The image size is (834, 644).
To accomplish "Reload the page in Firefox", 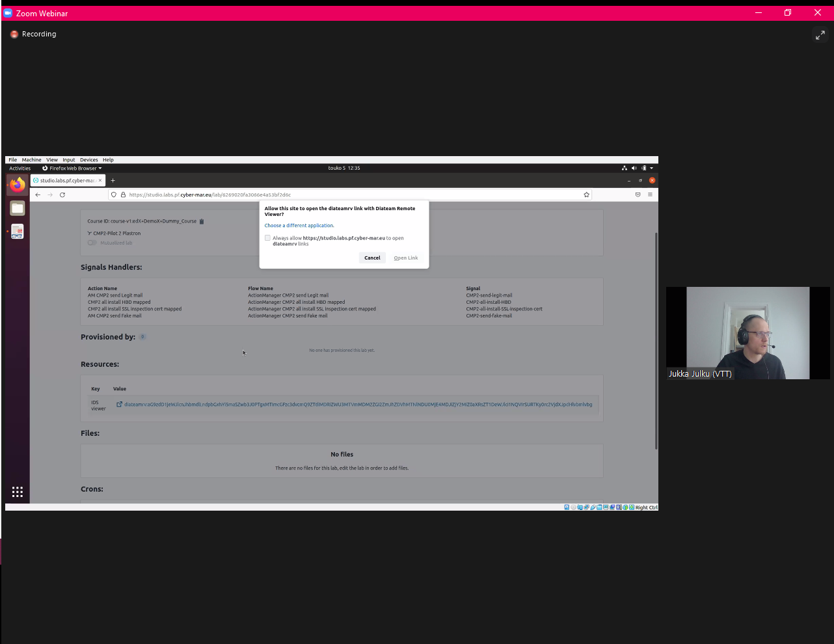I will [62, 195].
